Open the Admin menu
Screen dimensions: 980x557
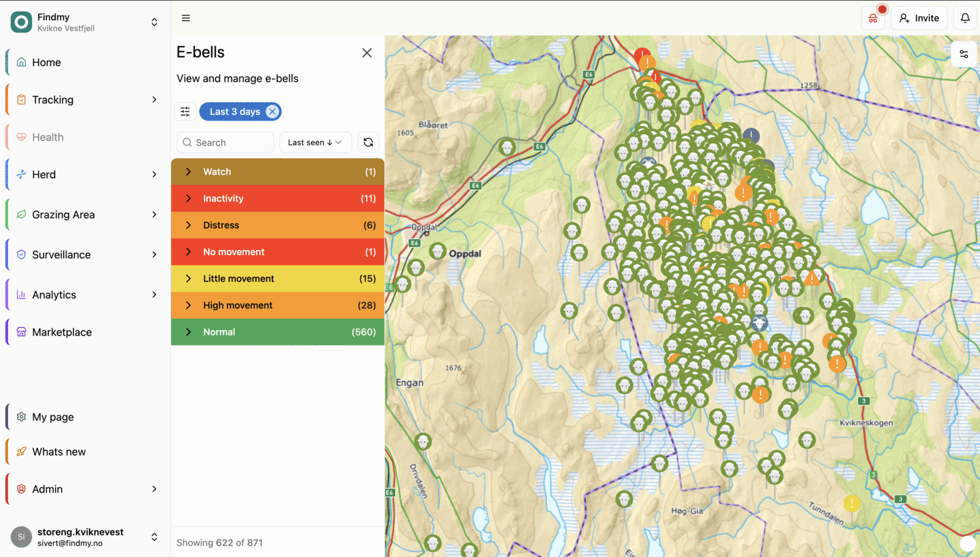[x=85, y=489]
